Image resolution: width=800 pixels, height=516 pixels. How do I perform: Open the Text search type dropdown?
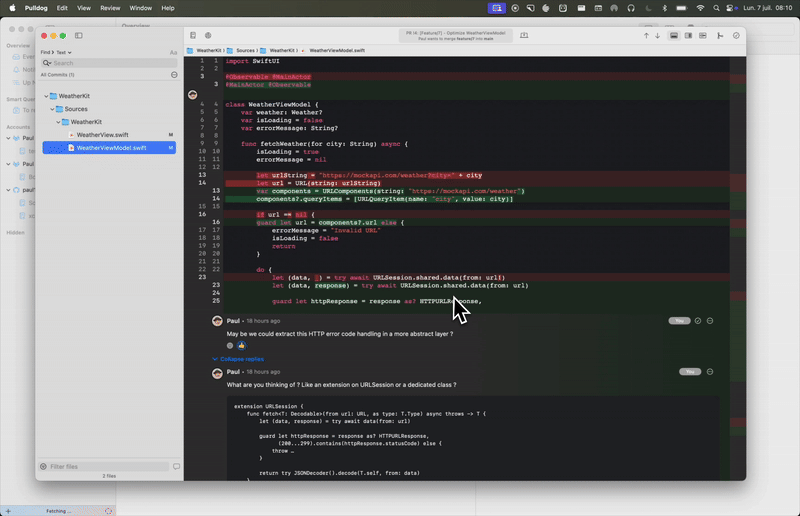[x=64, y=53]
